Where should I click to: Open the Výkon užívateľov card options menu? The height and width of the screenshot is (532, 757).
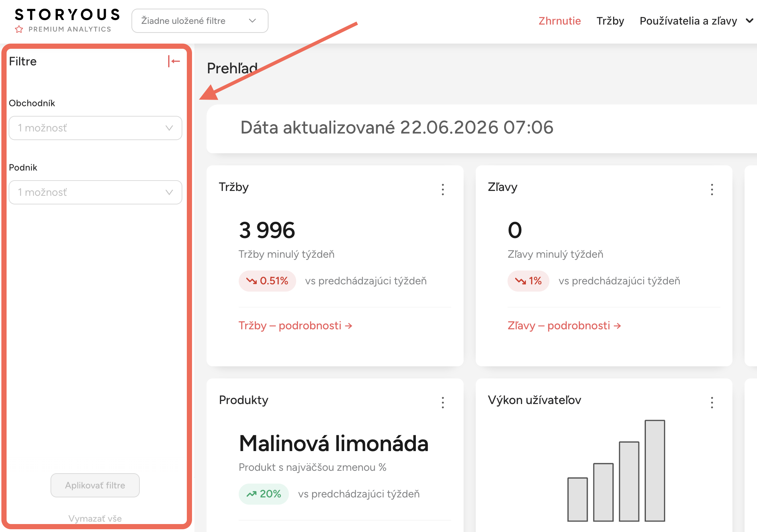(x=712, y=403)
